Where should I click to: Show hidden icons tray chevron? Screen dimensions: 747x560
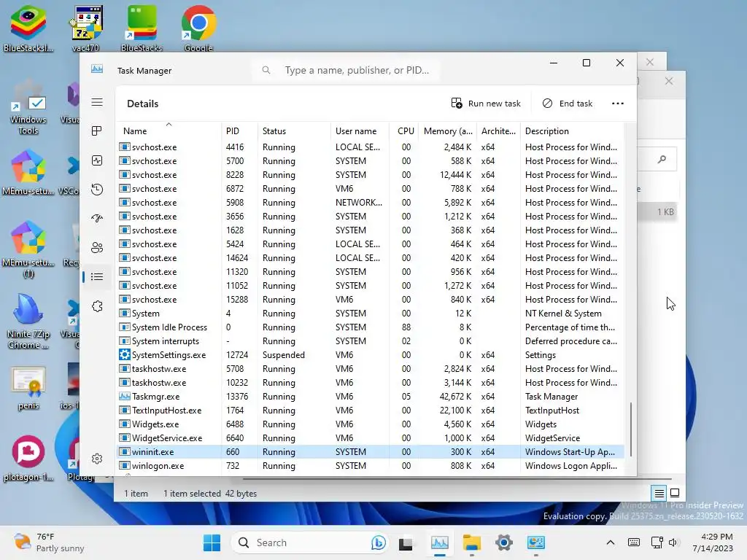click(x=611, y=542)
